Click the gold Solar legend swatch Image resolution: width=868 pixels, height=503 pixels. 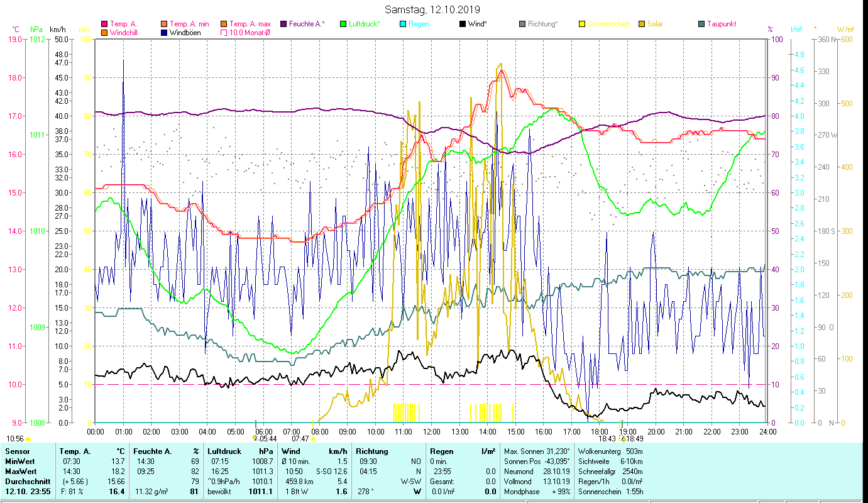tap(642, 24)
